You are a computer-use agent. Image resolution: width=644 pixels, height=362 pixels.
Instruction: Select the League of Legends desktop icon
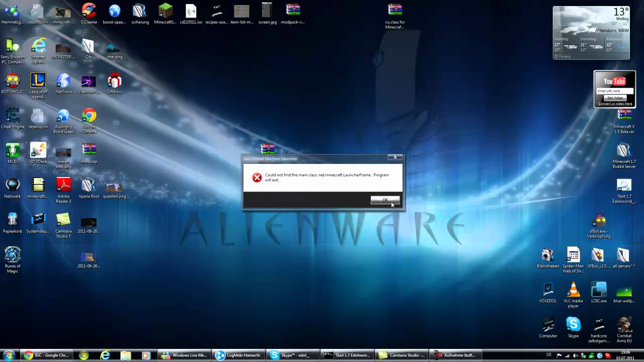[x=38, y=86]
